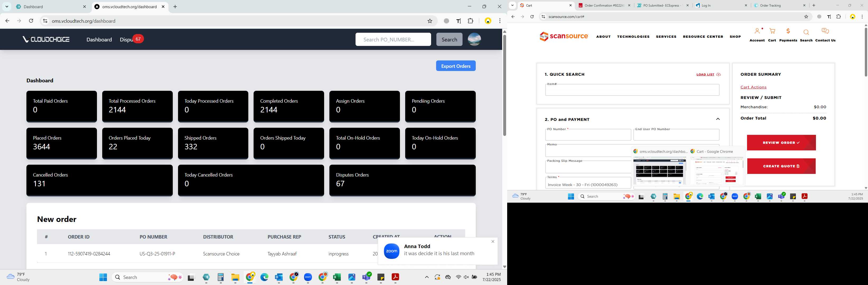Open extensions puzzle icon in ScanSource browser window

[839, 16]
